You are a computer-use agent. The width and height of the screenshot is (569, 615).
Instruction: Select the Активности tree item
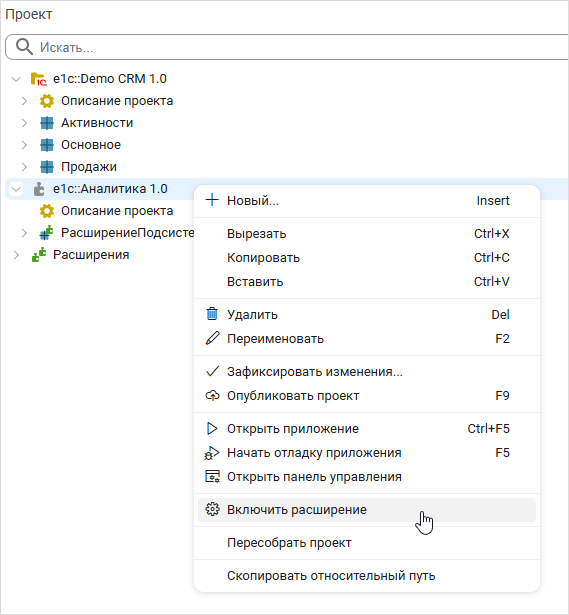97,123
